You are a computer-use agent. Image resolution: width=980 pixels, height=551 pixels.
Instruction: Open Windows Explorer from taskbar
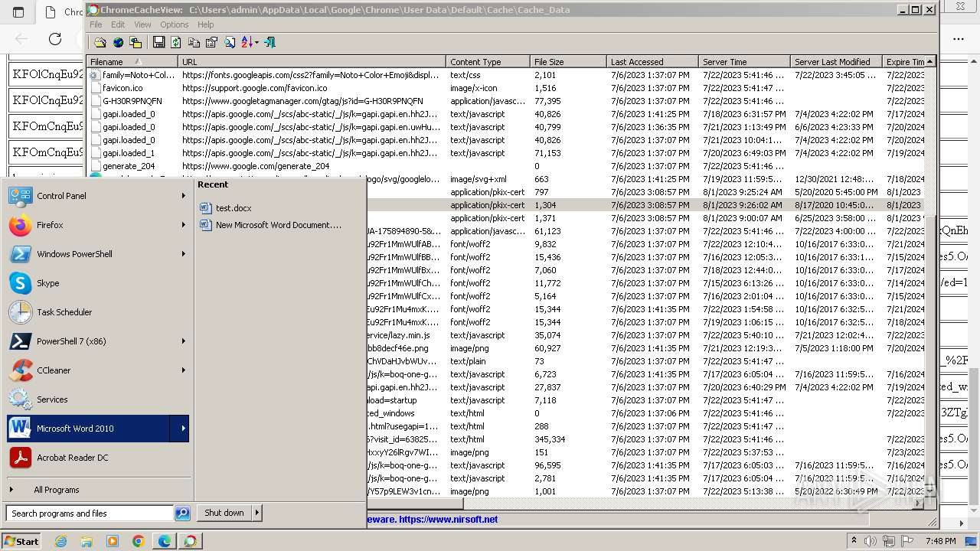point(87,541)
